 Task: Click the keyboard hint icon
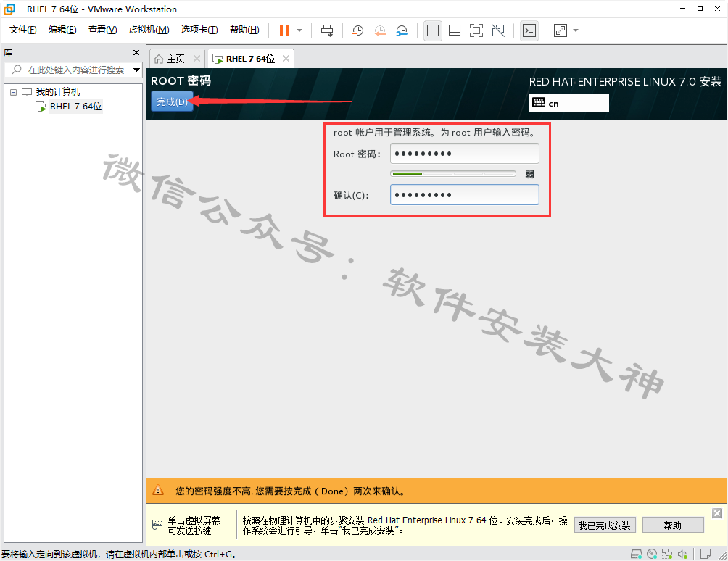157,525
